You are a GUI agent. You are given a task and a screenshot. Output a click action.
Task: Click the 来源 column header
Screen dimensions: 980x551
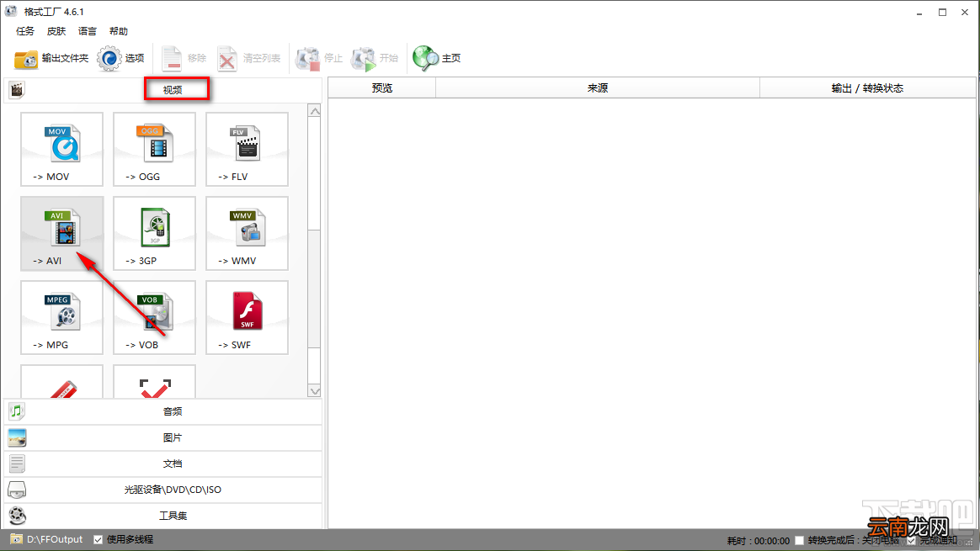(598, 88)
